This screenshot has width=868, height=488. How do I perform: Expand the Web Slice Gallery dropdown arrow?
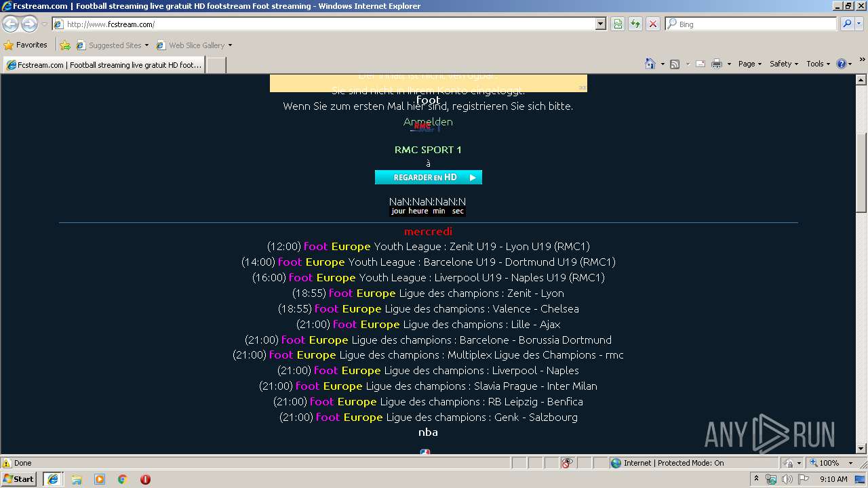230,45
